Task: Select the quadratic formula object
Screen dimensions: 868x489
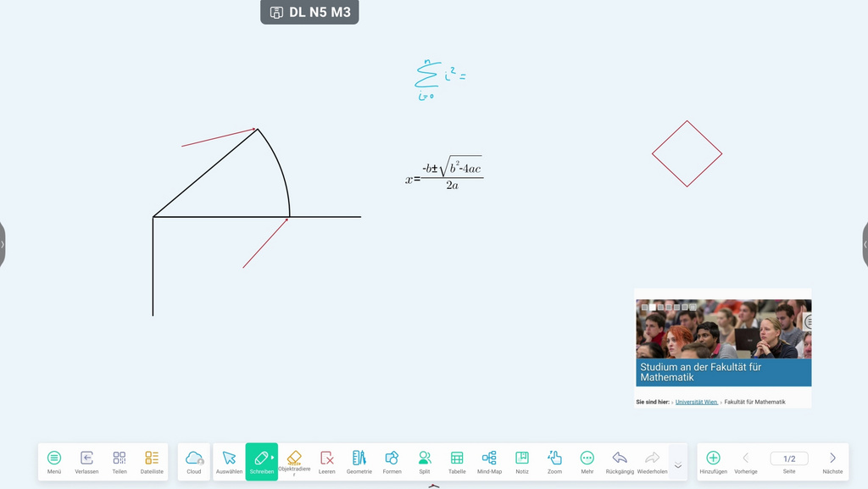Action: click(x=444, y=173)
